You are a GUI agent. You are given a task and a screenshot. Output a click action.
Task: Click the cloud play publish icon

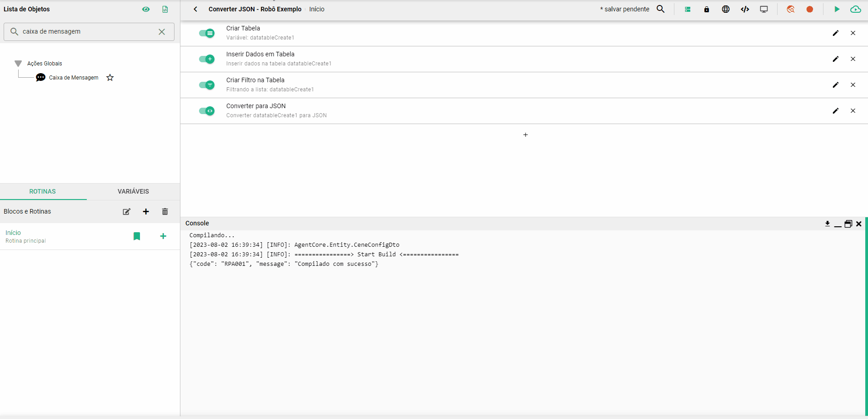(x=855, y=9)
